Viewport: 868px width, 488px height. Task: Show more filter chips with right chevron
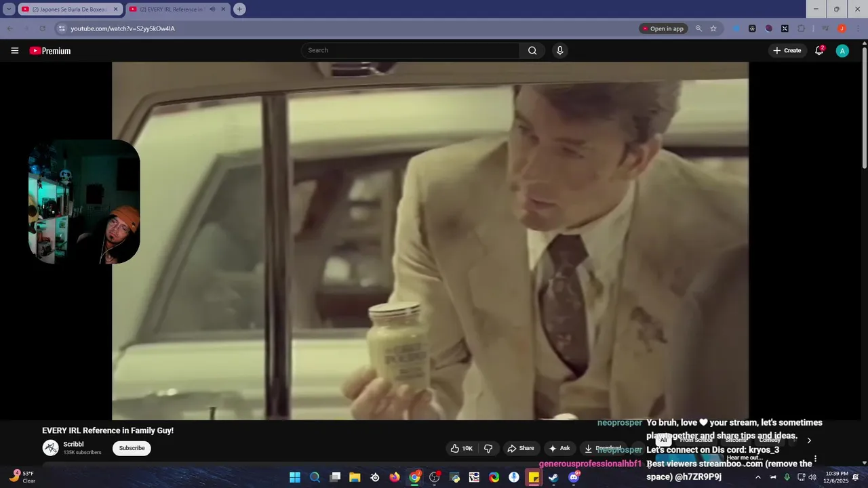tap(808, 441)
